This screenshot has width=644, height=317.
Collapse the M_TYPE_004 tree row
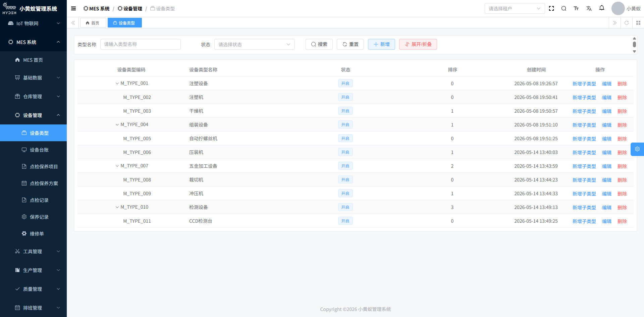(117, 125)
